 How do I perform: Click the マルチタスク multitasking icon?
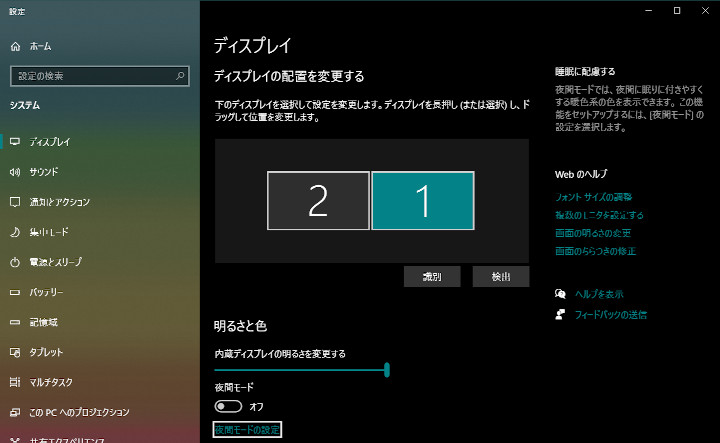point(15,382)
